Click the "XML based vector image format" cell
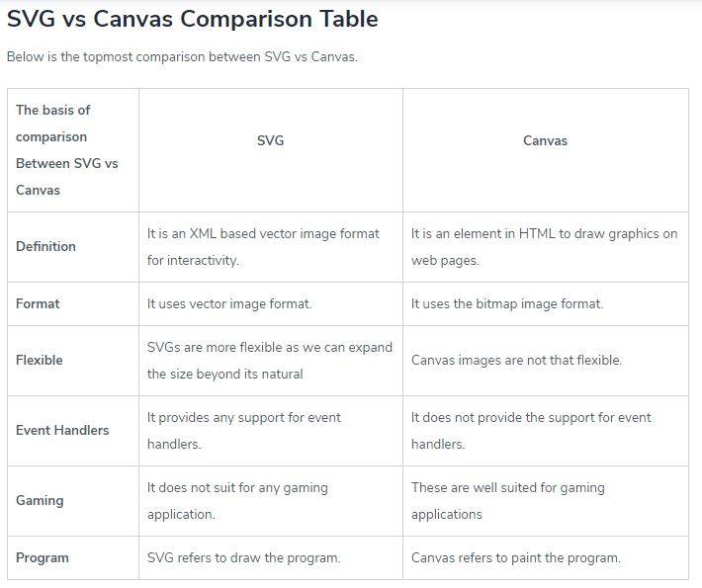The height and width of the screenshot is (588, 702). click(263, 247)
